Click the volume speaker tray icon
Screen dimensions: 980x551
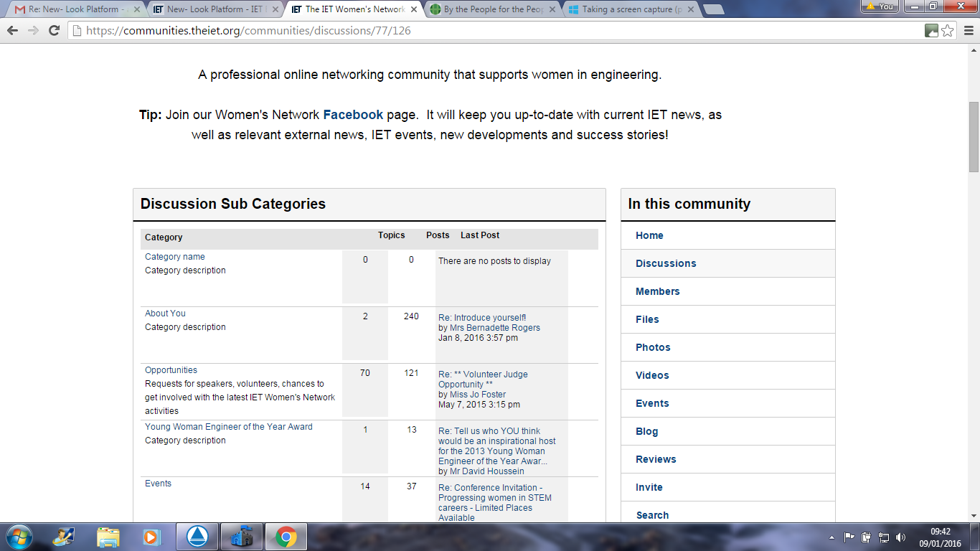point(901,537)
